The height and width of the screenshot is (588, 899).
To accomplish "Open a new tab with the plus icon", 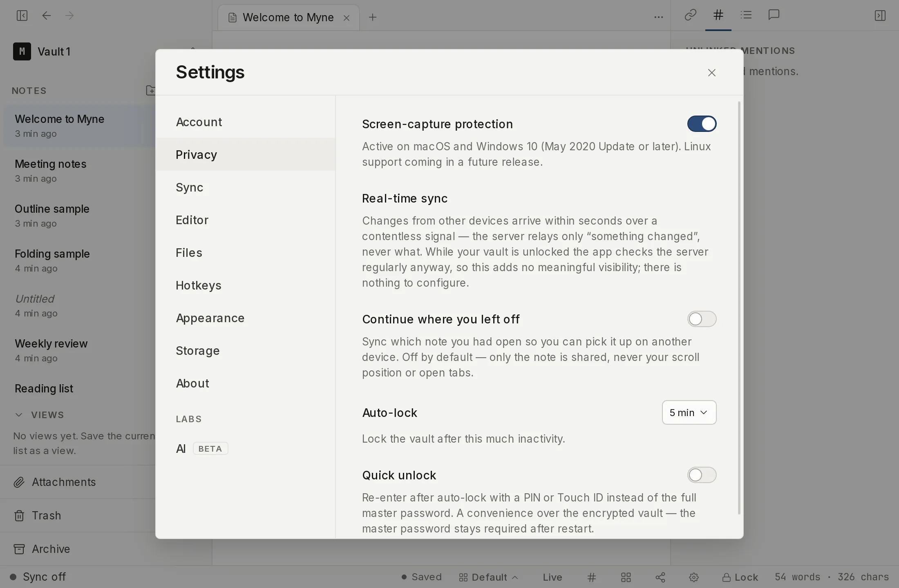I will [373, 17].
